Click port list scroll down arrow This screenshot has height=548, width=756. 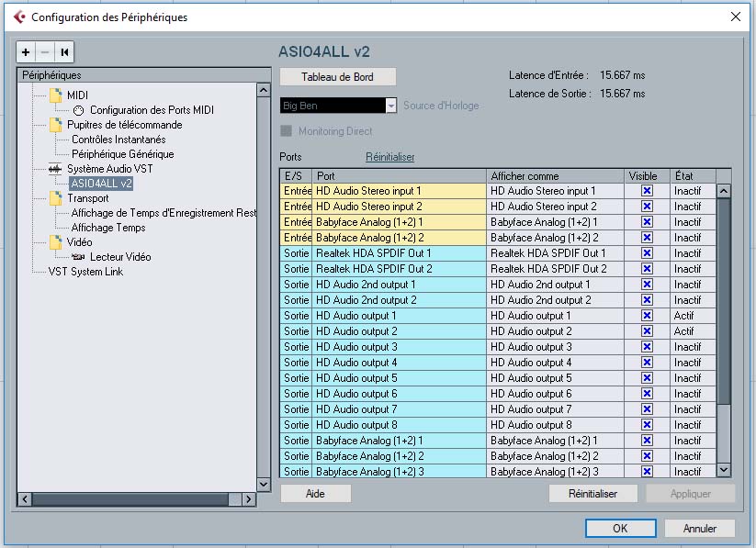[724, 469]
